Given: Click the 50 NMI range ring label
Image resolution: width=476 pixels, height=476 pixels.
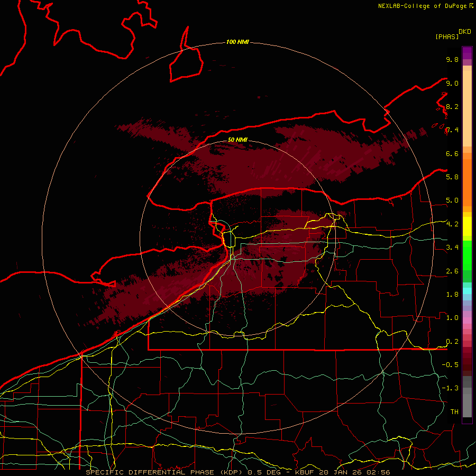Looking at the screenshot, I should [x=237, y=140].
